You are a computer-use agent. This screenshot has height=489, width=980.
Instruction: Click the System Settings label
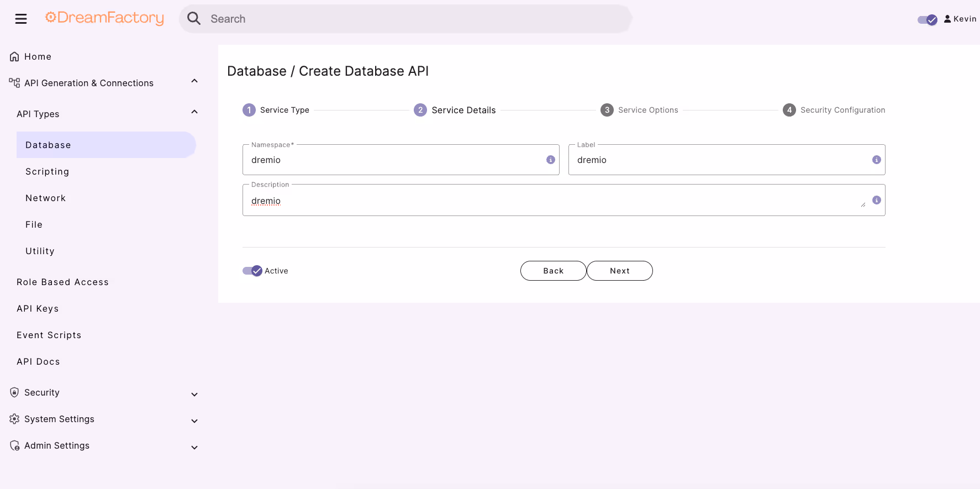[x=59, y=419]
